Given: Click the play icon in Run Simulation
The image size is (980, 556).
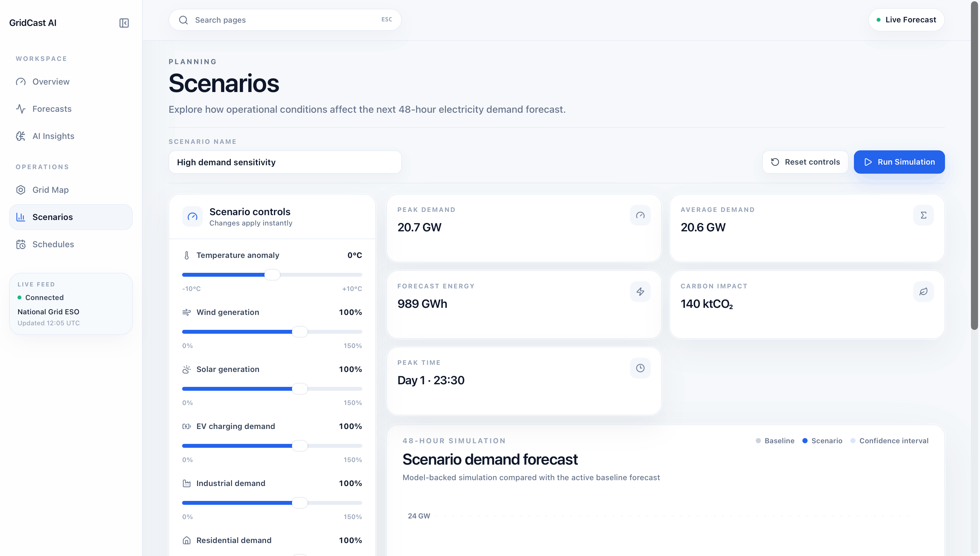Looking at the screenshot, I should pyautogui.click(x=868, y=162).
